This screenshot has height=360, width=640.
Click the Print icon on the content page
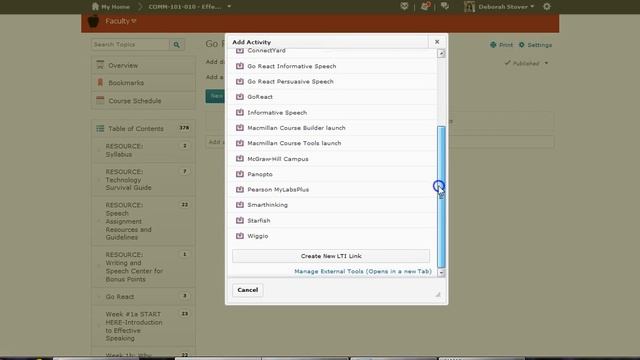(x=493, y=45)
